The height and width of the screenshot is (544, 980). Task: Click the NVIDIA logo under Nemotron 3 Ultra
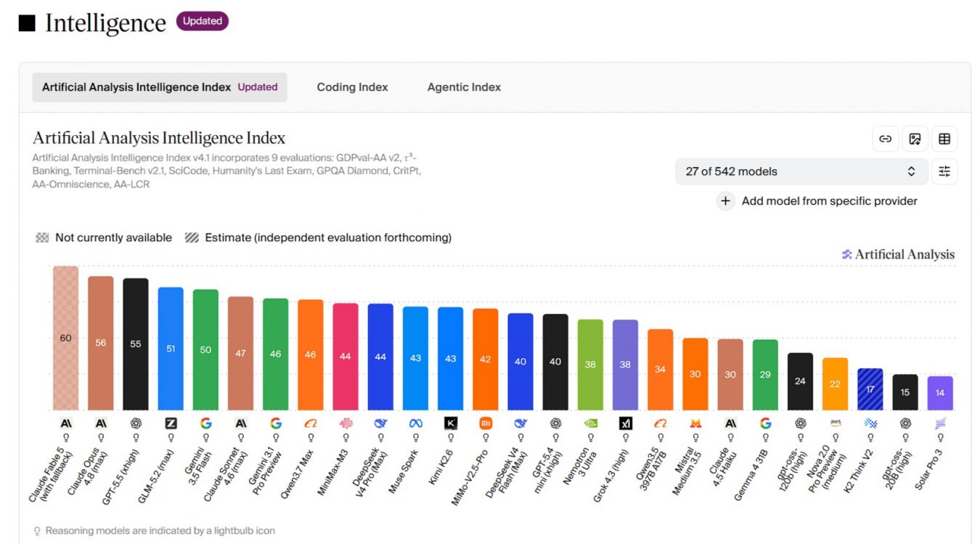(x=590, y=423)
